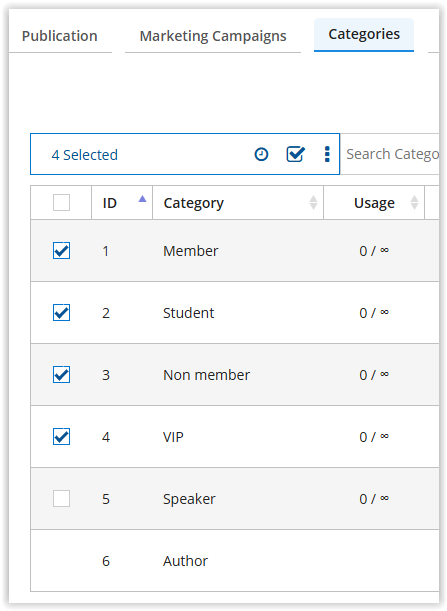447x611 pixels.
Task: Uncheck the Member row checkbox
Action: (62, 251)
